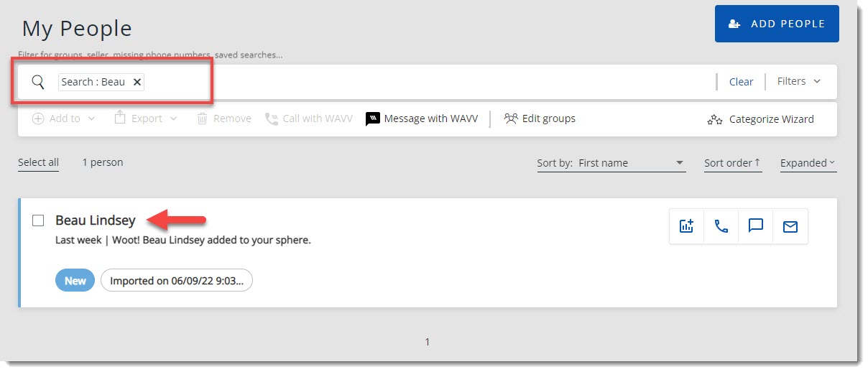868x372 pixels.
Task: Remove the 'Search : Beau' filter chip
Action: 137,82
